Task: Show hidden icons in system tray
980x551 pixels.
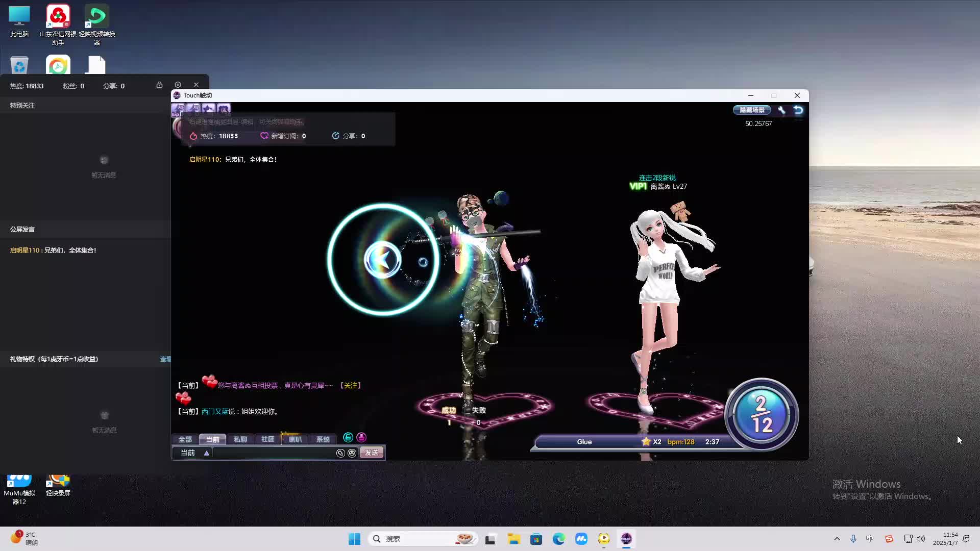Action: [837, 539]
